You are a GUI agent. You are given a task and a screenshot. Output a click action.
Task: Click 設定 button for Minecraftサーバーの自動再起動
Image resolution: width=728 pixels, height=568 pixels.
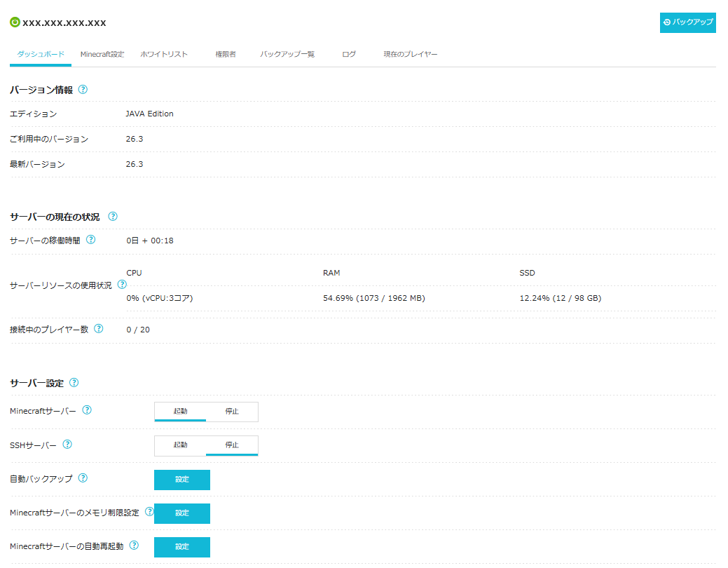tap(182, 547)
